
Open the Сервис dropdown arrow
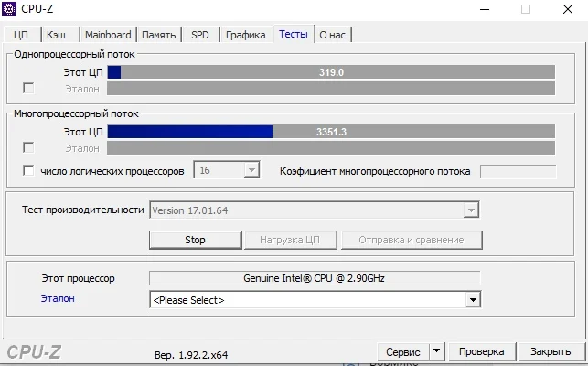coord(436,351)
